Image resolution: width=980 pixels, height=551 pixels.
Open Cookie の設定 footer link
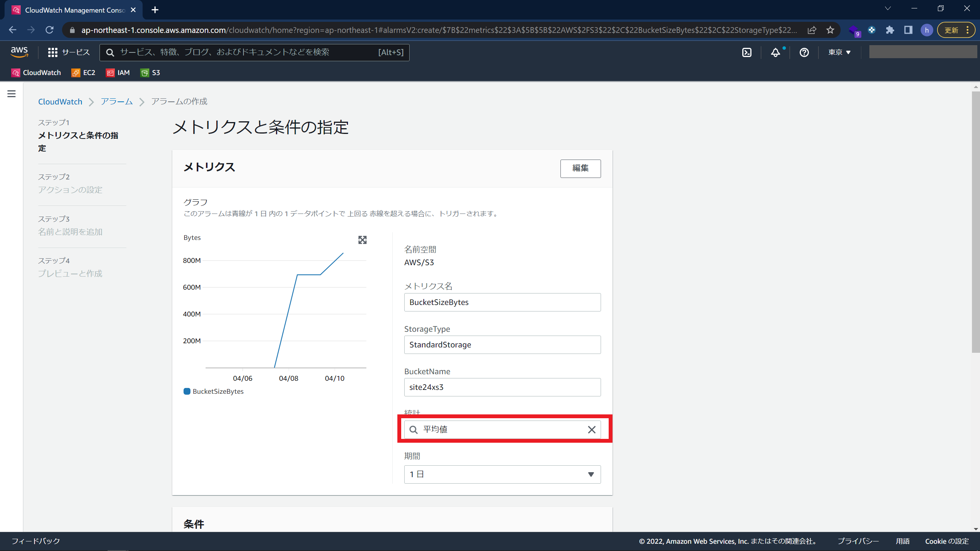pyautogui.click(x=947, y=541)
